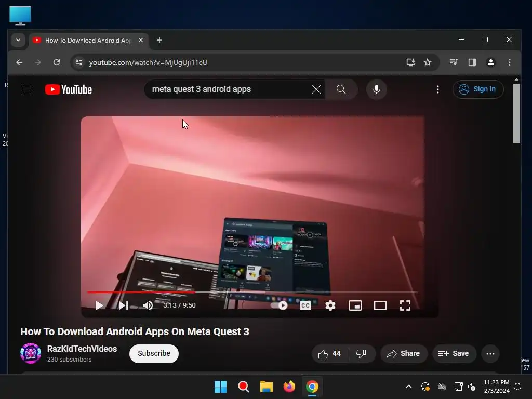The width and height of the screenshot is (532, 399).
Task: Bookmark this tab with star
Action: point(428,62)
